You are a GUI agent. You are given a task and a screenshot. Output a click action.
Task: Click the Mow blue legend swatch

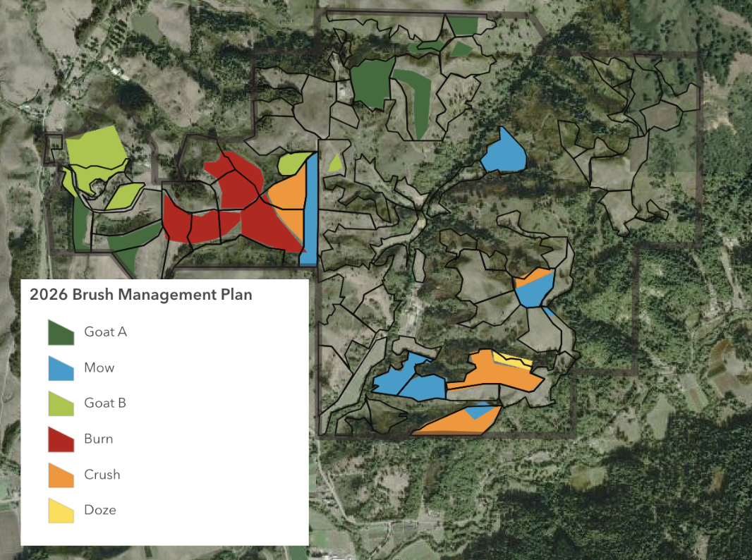click(x=61, y=368)
